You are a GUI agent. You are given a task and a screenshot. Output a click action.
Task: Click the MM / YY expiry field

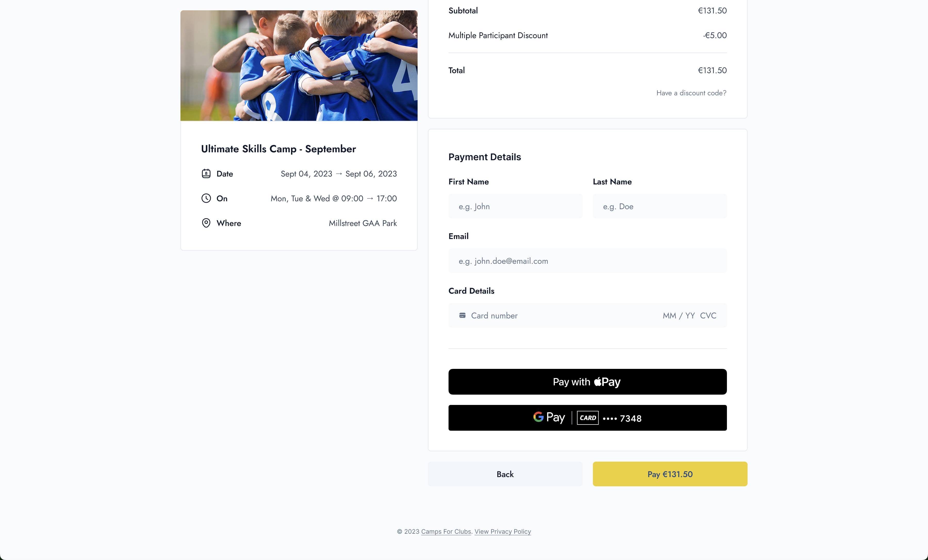click(x=678, y=315)
